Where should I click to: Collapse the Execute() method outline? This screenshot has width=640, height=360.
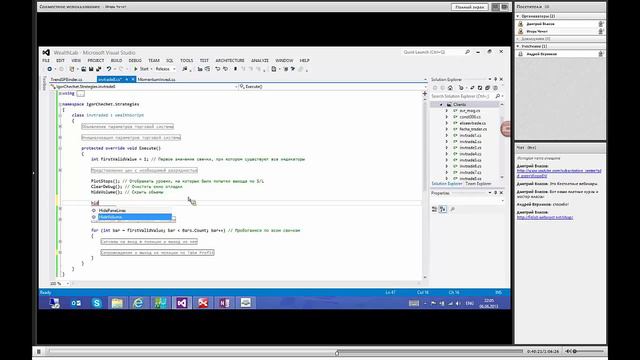pyautogui.click(x=60, y=148)
